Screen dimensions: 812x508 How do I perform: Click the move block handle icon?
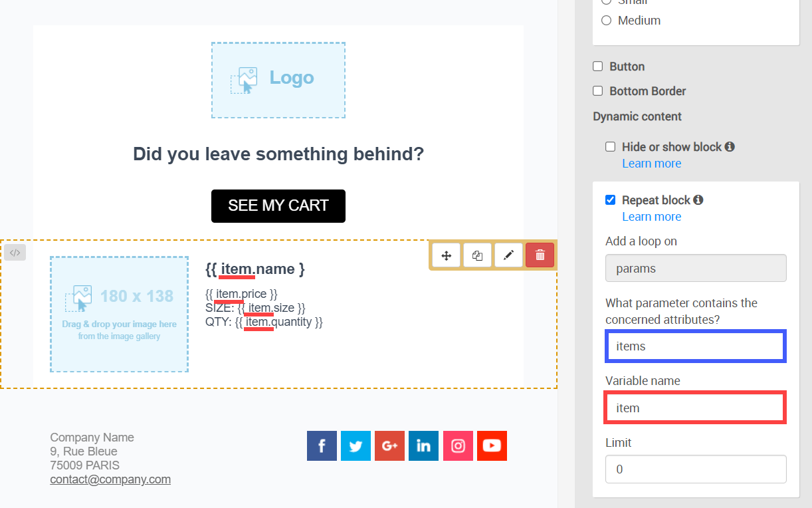447,255
